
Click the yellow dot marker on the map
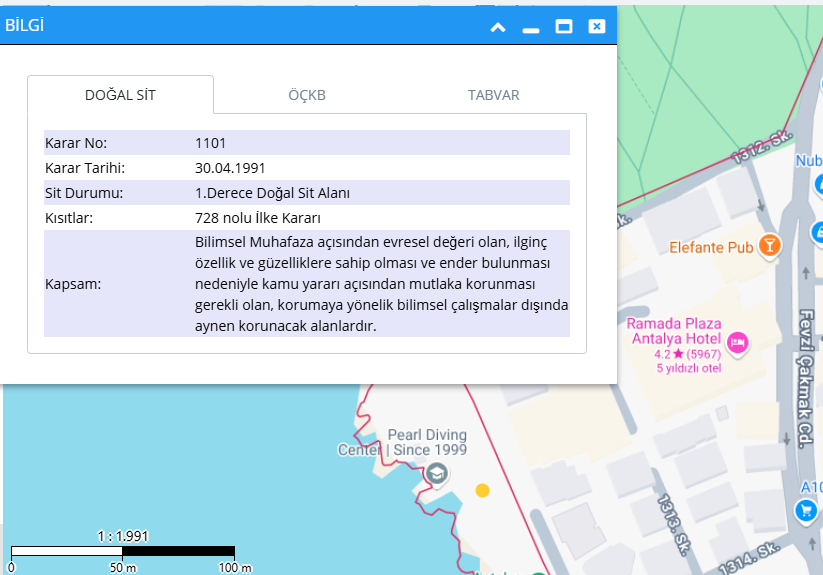(x=483, y=490)
